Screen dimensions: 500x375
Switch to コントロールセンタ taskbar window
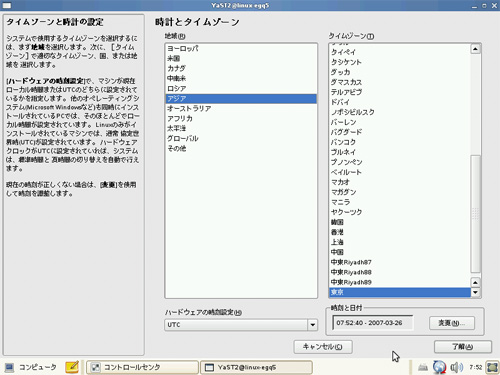point(142,367)
